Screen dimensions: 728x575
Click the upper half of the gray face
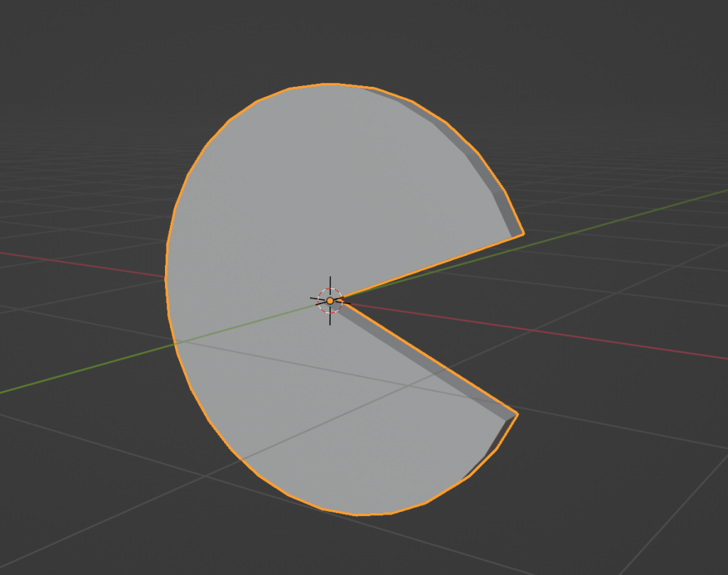tap(320, 178)
